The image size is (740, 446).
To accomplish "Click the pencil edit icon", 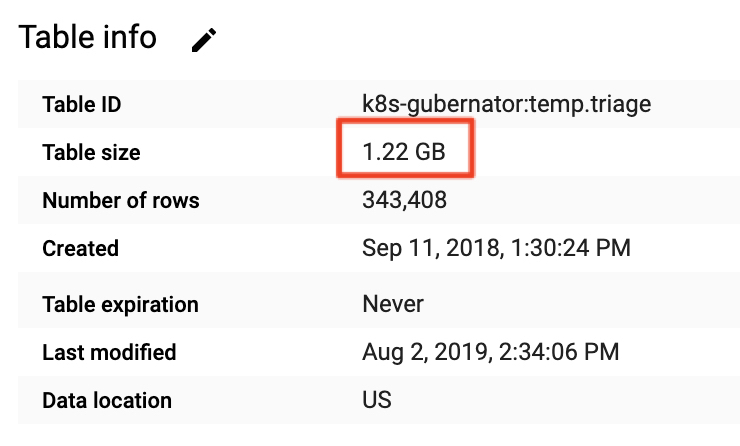I will point(204,40).
